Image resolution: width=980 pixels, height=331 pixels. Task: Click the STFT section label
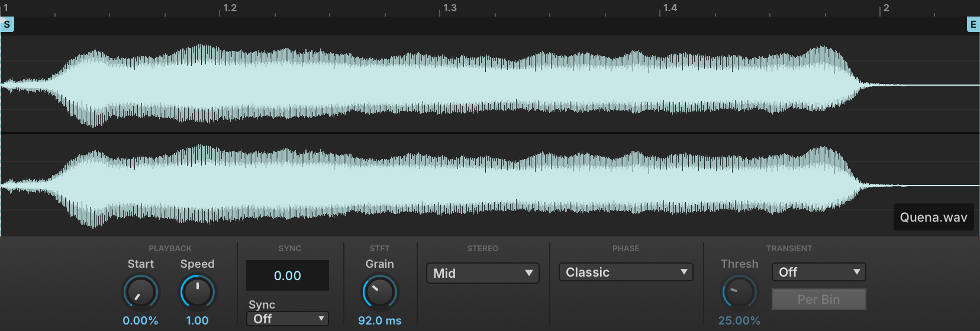(x=380, y=248)
